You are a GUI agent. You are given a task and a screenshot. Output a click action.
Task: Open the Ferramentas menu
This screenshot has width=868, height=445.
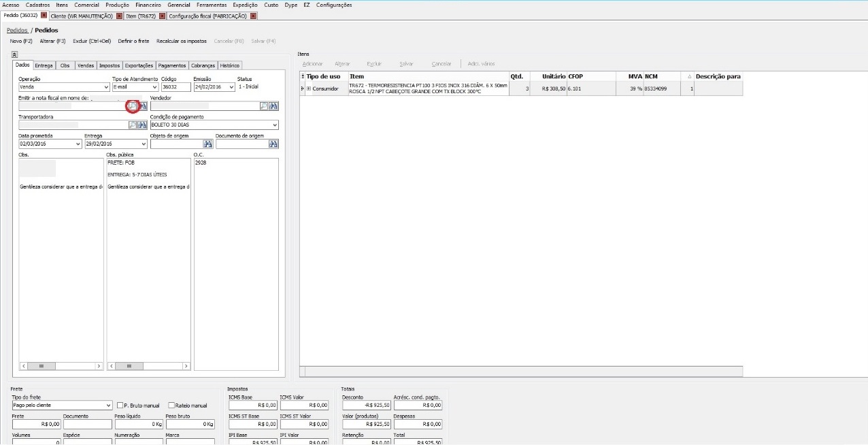(212, 5)
